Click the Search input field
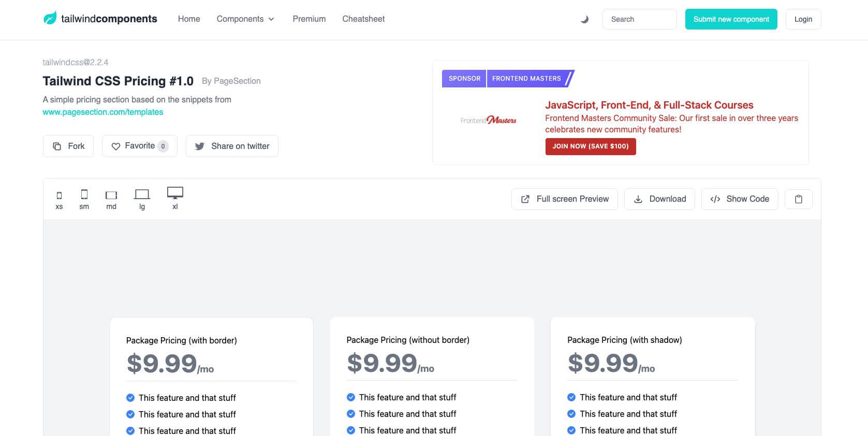This screenshot has height=436, width=868. click(639, 19)
